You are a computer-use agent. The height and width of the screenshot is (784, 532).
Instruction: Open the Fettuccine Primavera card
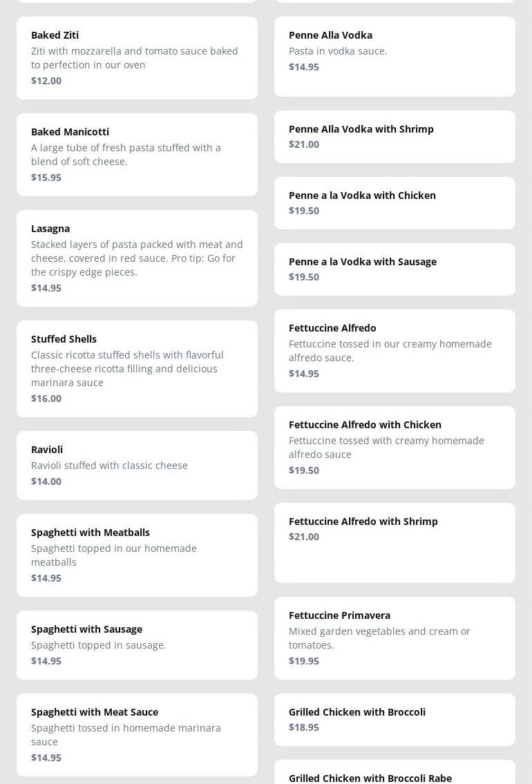coord(395,638)
